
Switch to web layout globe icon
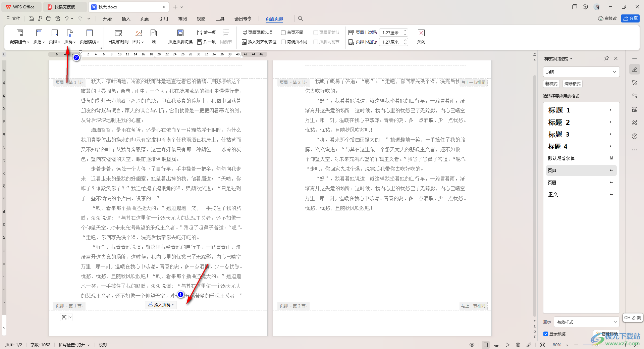518,345
